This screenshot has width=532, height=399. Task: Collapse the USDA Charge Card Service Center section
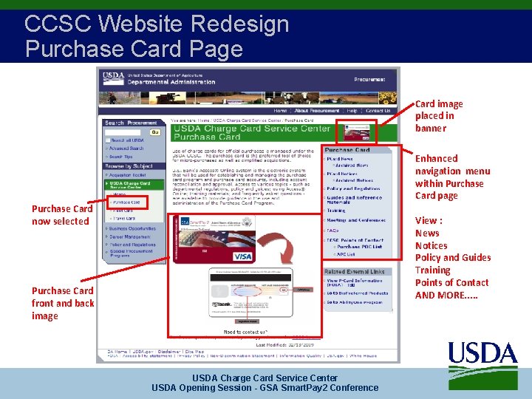click(129, 185)
